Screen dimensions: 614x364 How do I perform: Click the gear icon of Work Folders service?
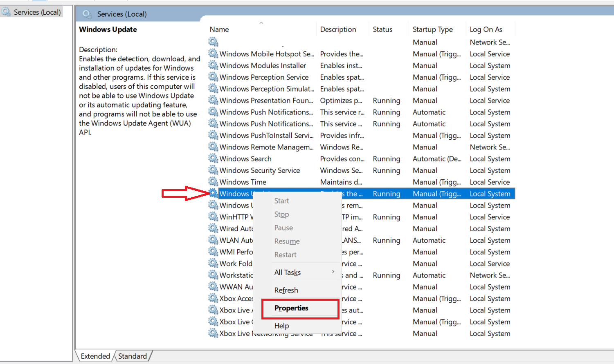click(213, 263)
